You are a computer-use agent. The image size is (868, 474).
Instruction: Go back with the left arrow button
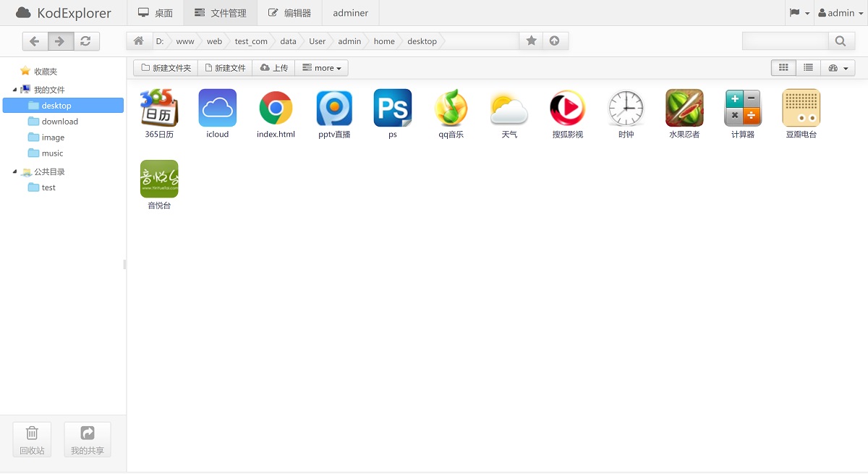point(35,41)
